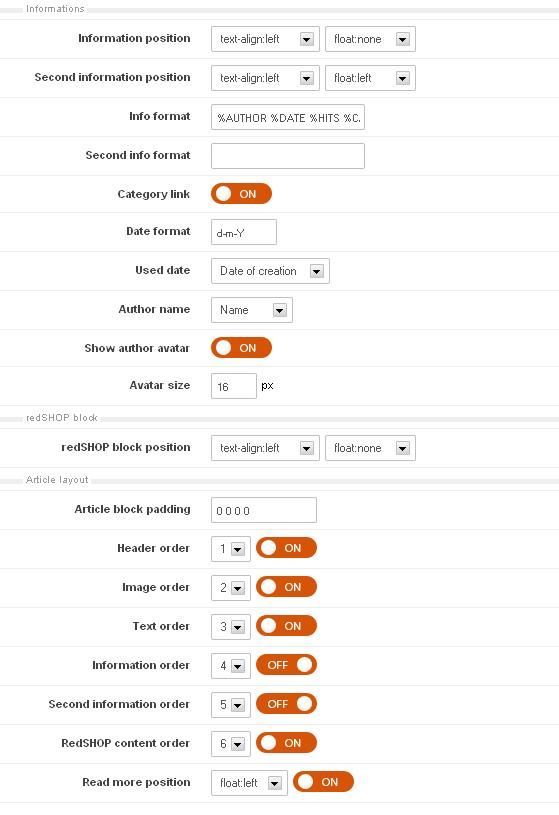Viewport: 559px width, 815px height.
Task: Open the Text order number dropdown
Action: point(231,627)
